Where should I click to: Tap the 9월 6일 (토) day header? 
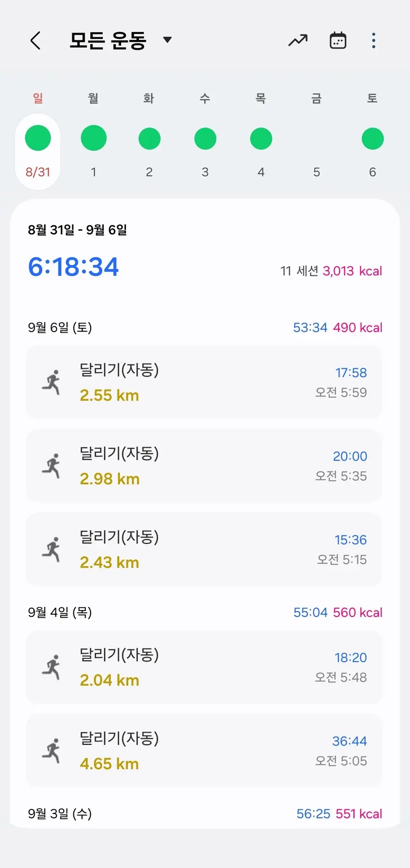point(60,327)
